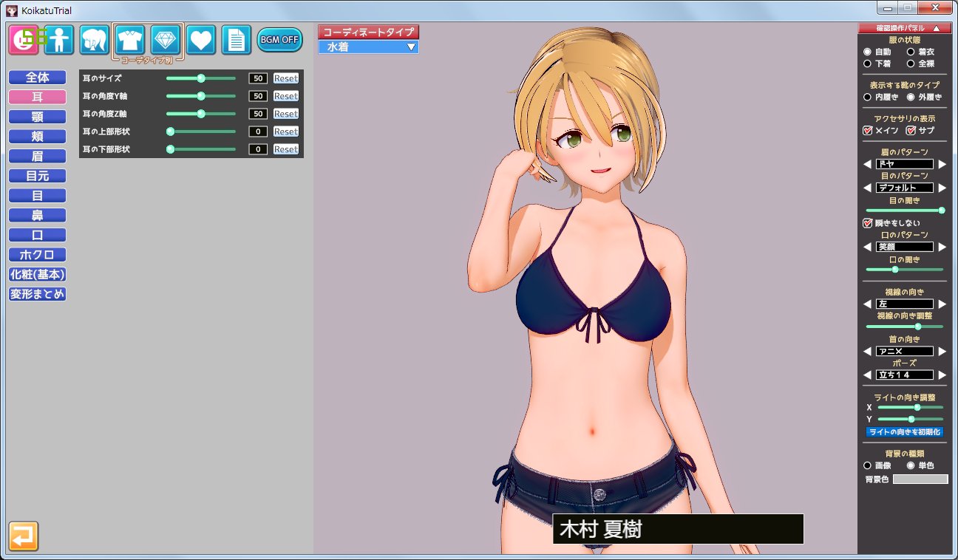Open the clothing (T-shirt) category icon
This screenshot has width=958, height=560.
click(x=130, y=39)
